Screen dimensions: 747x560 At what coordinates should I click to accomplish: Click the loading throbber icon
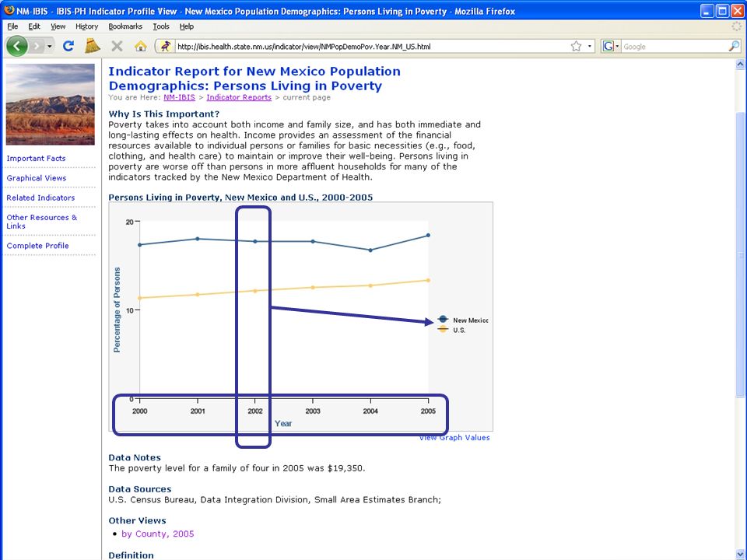click(737, 26)
